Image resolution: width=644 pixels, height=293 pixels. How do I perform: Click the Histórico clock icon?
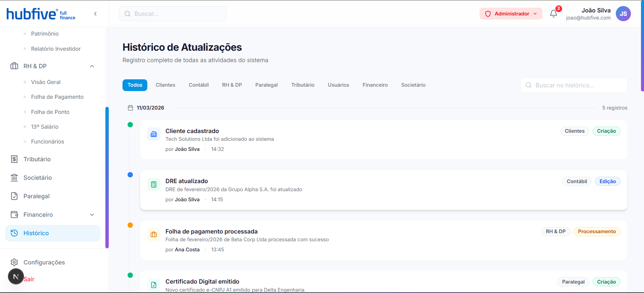click(x=14, y=233)
